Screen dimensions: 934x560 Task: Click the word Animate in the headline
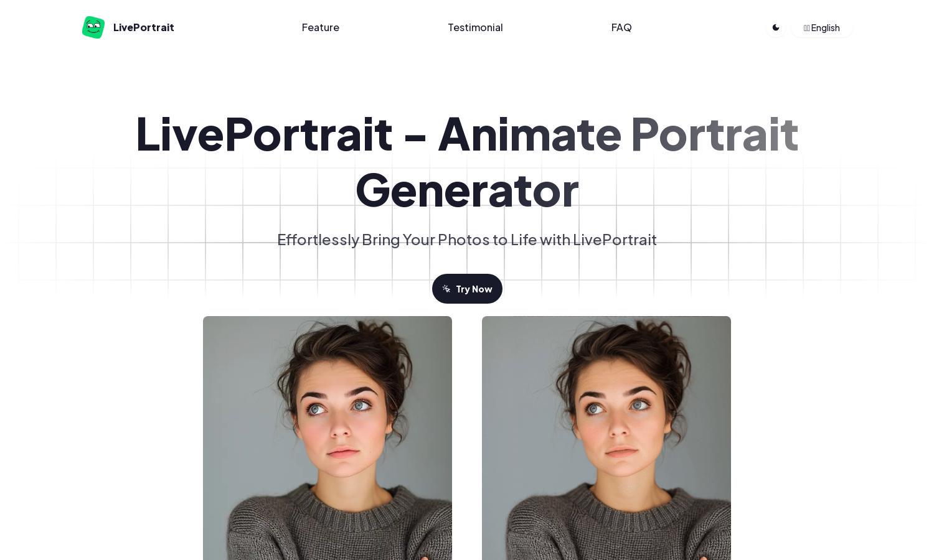click(530, 133)
